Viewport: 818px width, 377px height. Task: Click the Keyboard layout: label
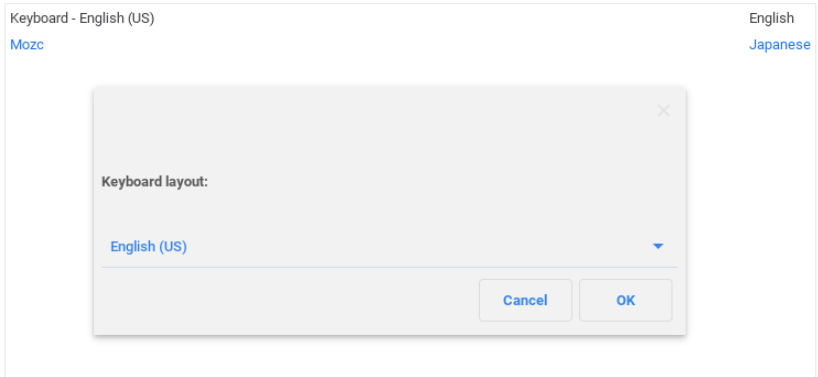coord(154,182)
